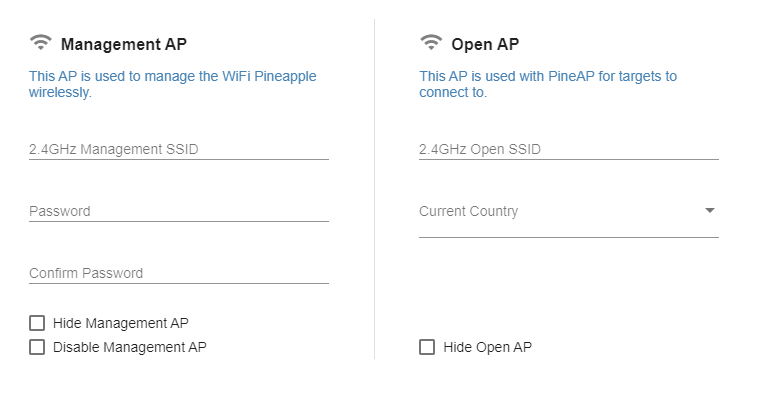Click into the Password input field
The height and width of the screenshot is (409, 764).
(x=179, y=211)
